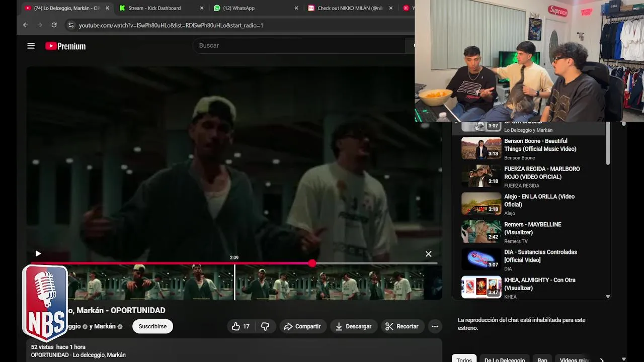Screen dimensions: 644x362
Task: Close the Kick Dashboard tab
Action: (x=202, y=8)
